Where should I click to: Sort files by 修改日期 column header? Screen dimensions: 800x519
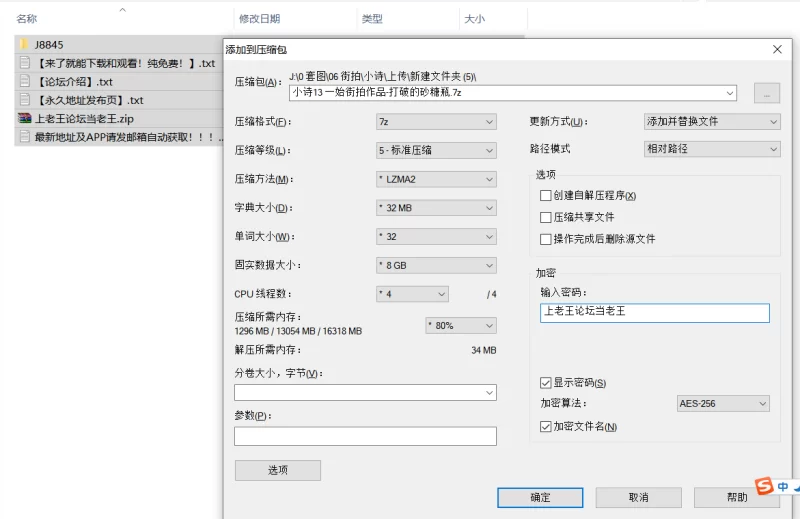tap(259, 19)
